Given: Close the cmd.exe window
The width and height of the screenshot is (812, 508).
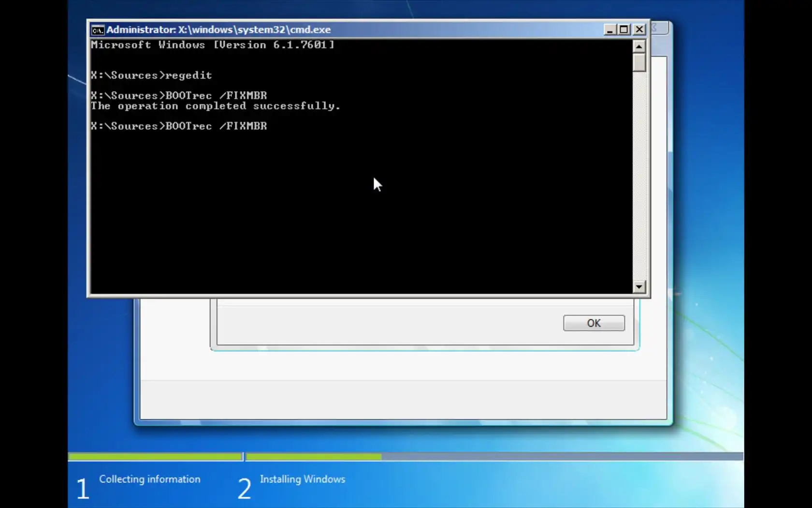Looking at the screenshot, I should tap(639, 30).
